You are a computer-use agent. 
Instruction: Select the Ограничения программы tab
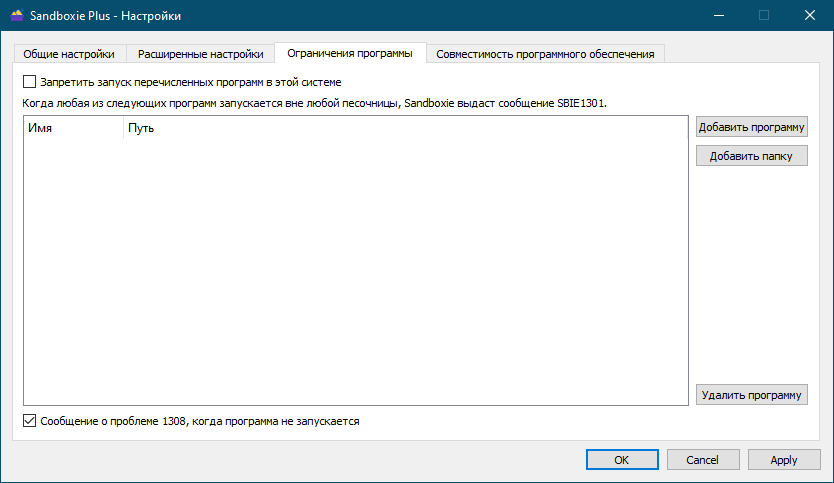coord(350,53)
